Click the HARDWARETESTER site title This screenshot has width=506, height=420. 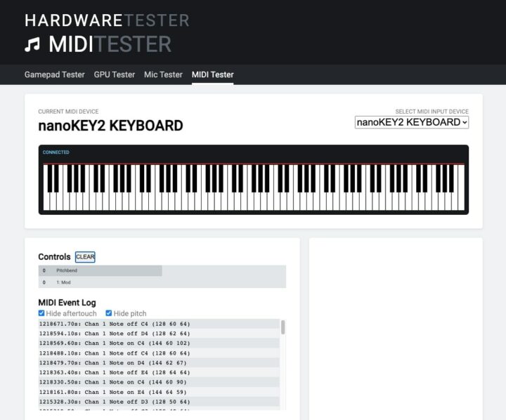point(106,20)
